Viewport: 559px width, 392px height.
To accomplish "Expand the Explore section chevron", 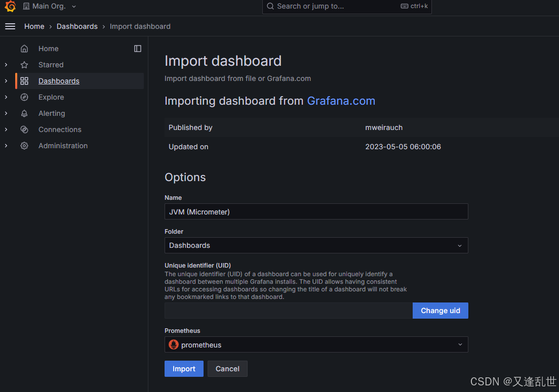I will [6, 97].
